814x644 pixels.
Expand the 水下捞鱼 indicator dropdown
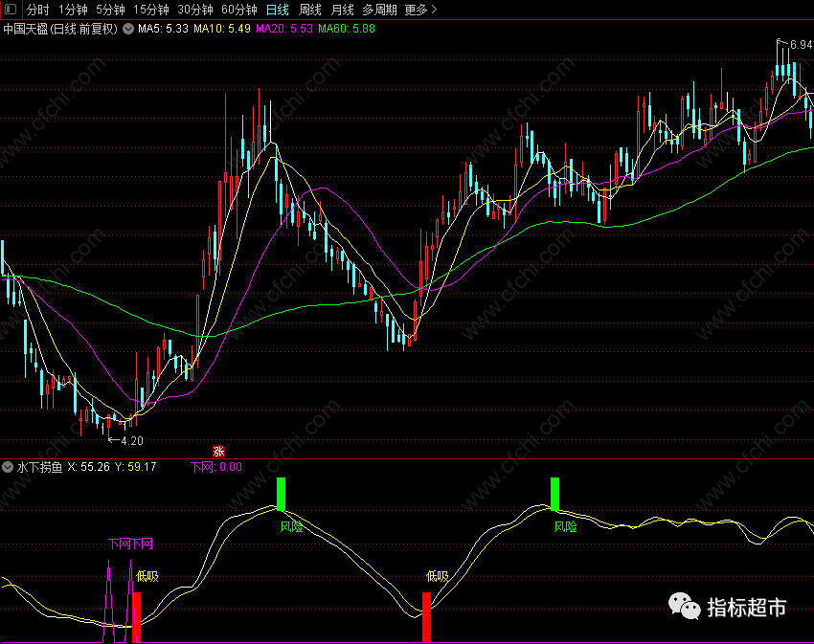tap(8, 467)
